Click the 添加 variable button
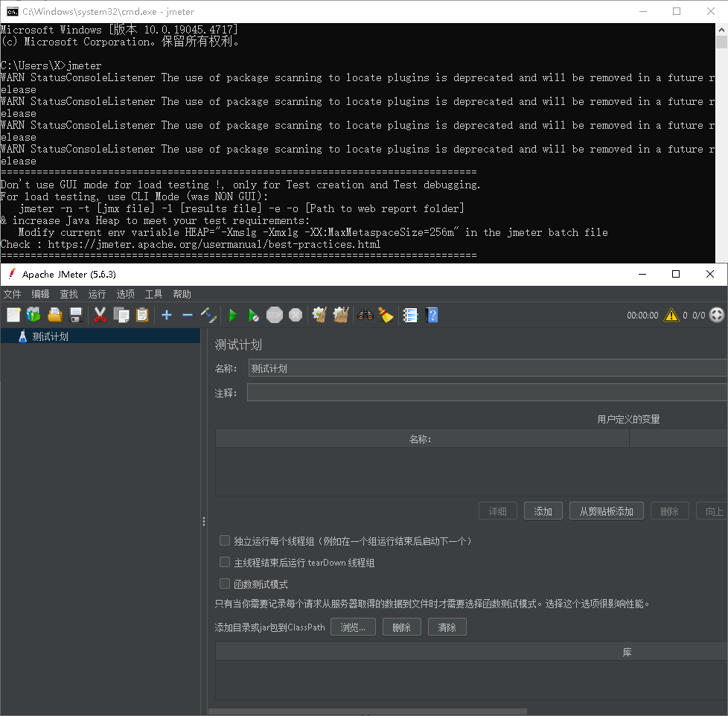The image size is (728, 716). pos(543,511)
